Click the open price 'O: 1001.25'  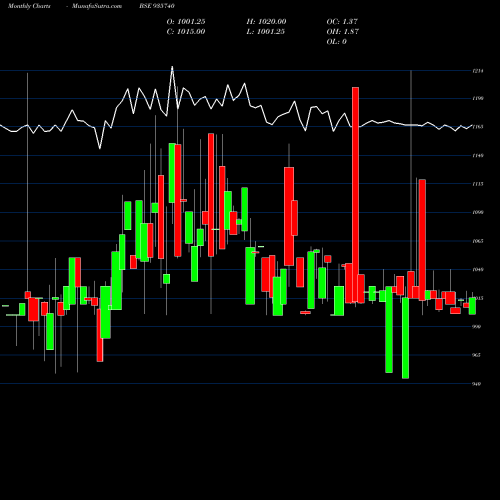(x=186, y=22)
